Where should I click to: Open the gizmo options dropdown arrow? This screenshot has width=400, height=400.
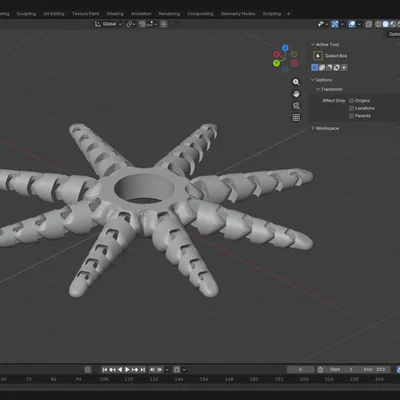pyautogui.click(x=342, y=24)
